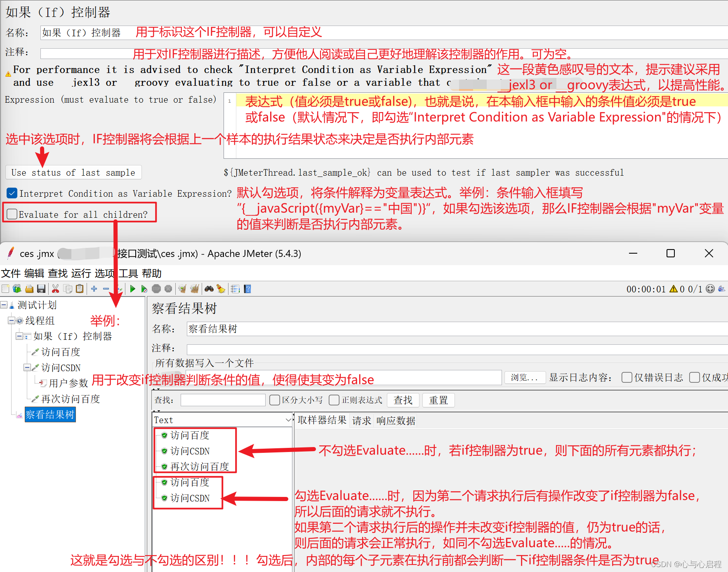The image size is (728, 572).
Task: Switch to the 请求 tab
Action: click(362, 420)
